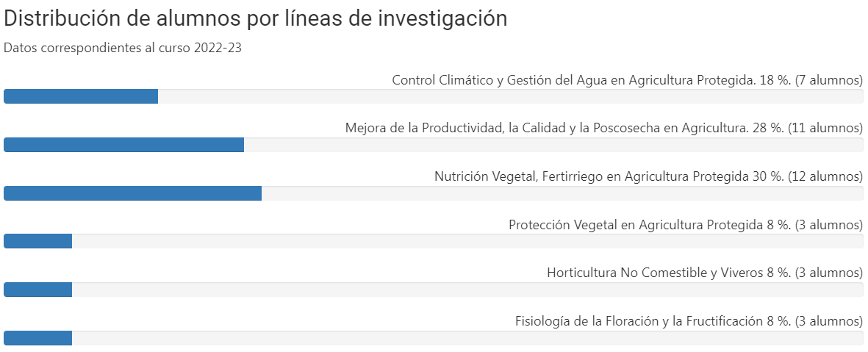Select the Horticultura No Comestible y Viveros label
868x352 pixels.
704,273
